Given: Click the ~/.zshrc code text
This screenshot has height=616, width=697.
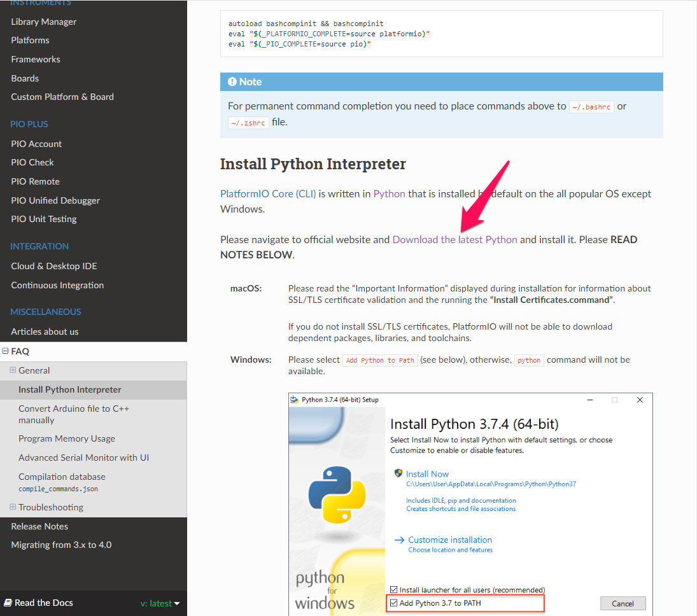Looking at the screenshot, I should (x=248, y=123).
